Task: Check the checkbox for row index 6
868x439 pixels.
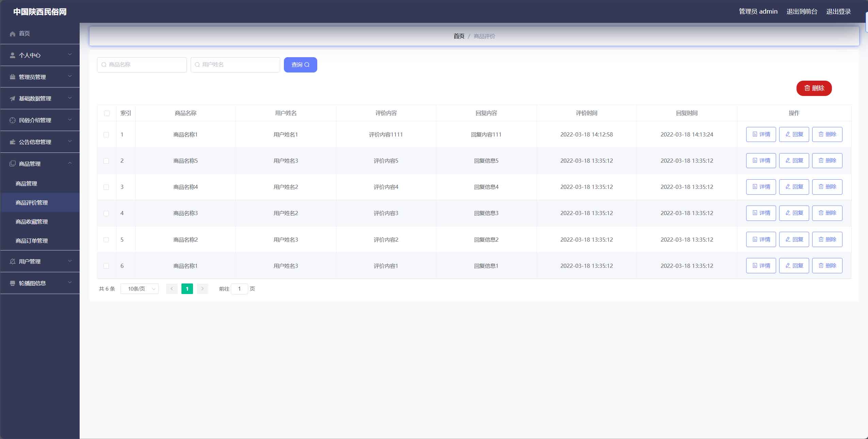Action: point(106,266)
